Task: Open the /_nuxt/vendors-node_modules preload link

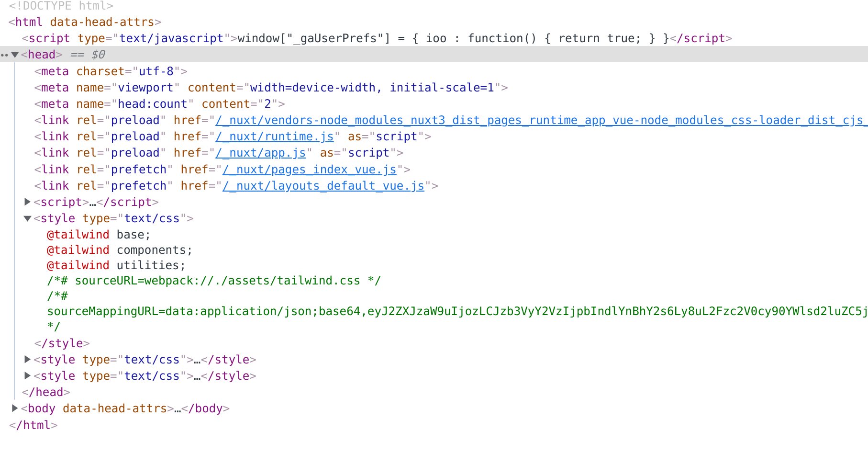Action: point(541,120)
